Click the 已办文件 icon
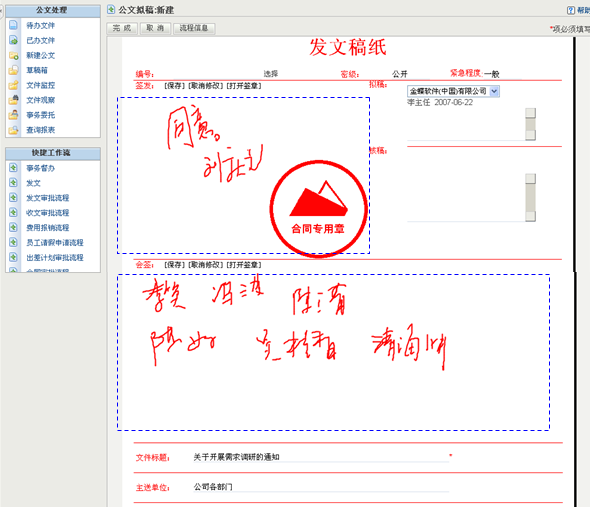The width and height of the screenshot is (591, 507). pos(13,40)
